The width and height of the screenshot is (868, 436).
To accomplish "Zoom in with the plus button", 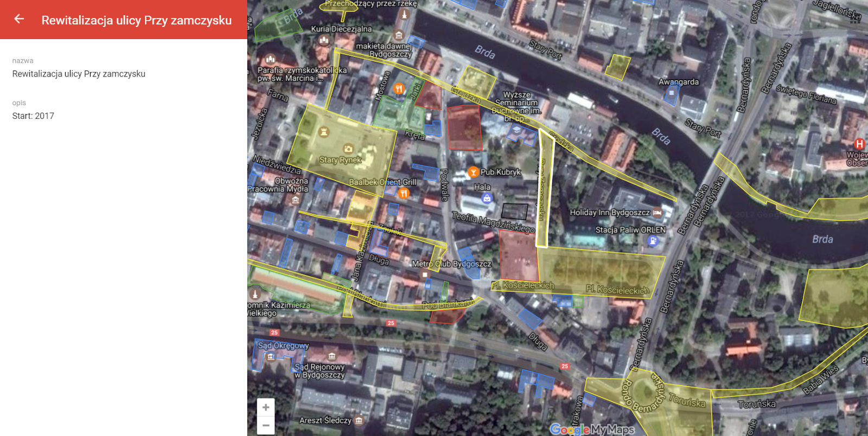I will (x=266, y=407).
